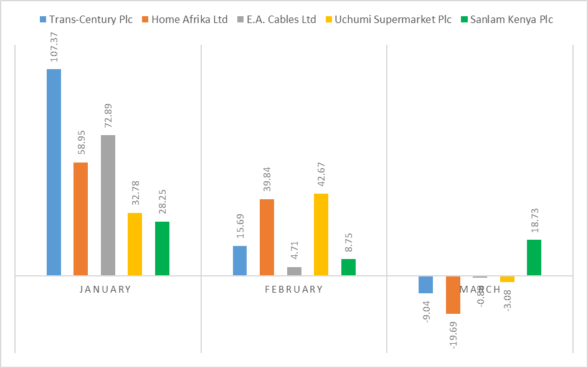The width and height of the screenshot is (588, 368).
Task: Click the MARCH axis category label
Action: pyautogui.click(x=480, y=290)
